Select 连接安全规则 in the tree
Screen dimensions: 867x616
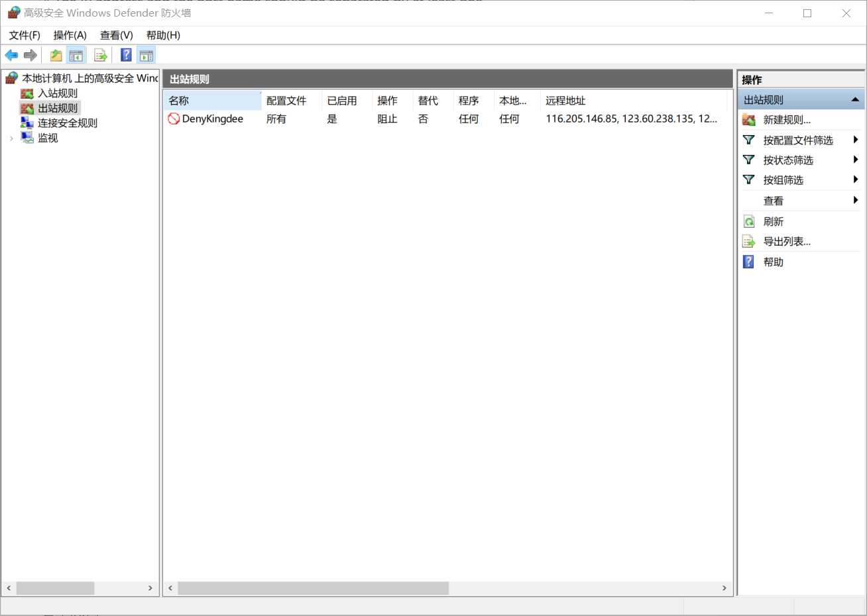point(68,123)
